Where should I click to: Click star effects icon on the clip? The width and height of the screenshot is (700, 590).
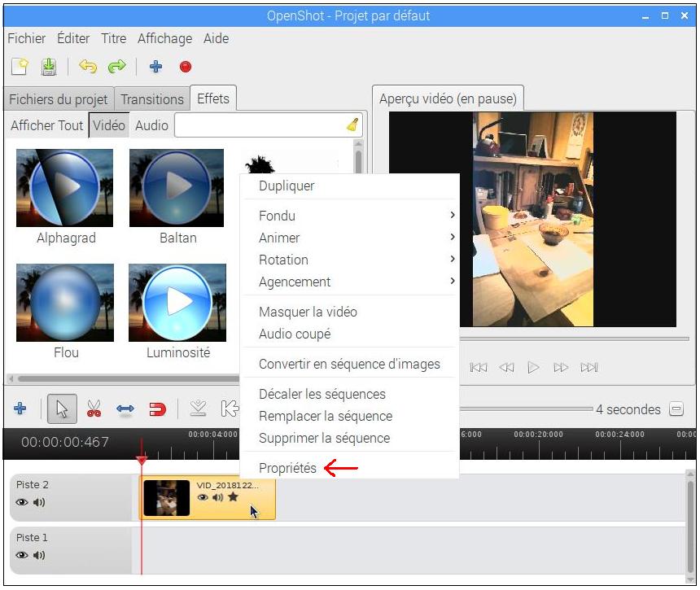point(233,496)
